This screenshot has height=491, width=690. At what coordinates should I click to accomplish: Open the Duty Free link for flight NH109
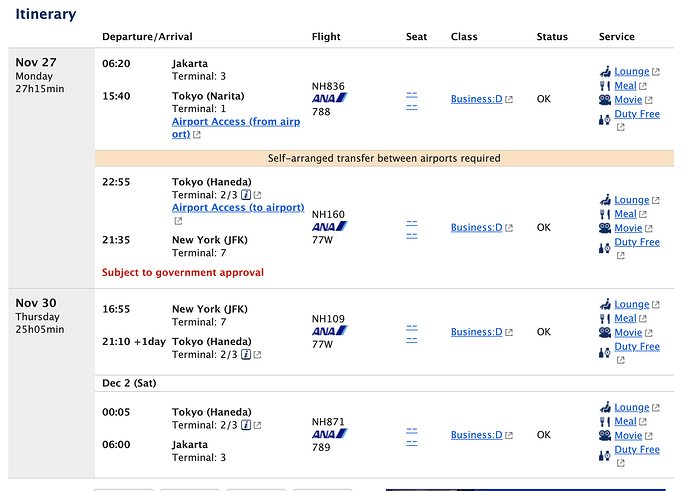(637, 347)
